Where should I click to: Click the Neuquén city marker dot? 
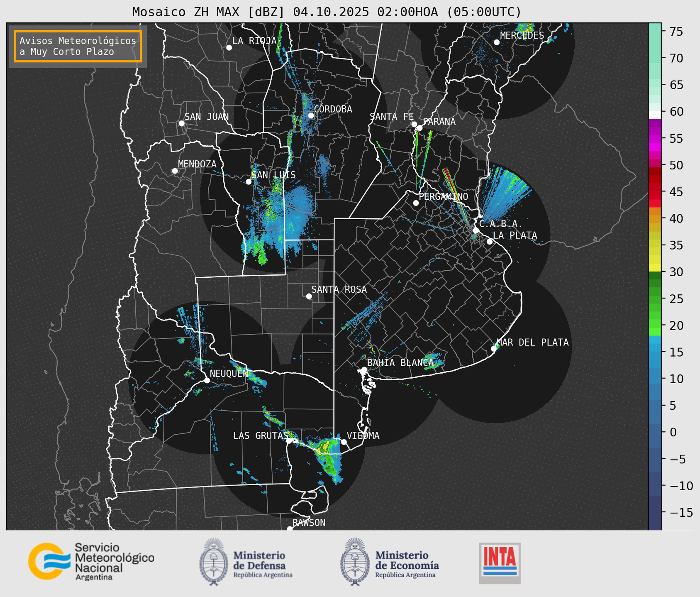tap(207, 380)
